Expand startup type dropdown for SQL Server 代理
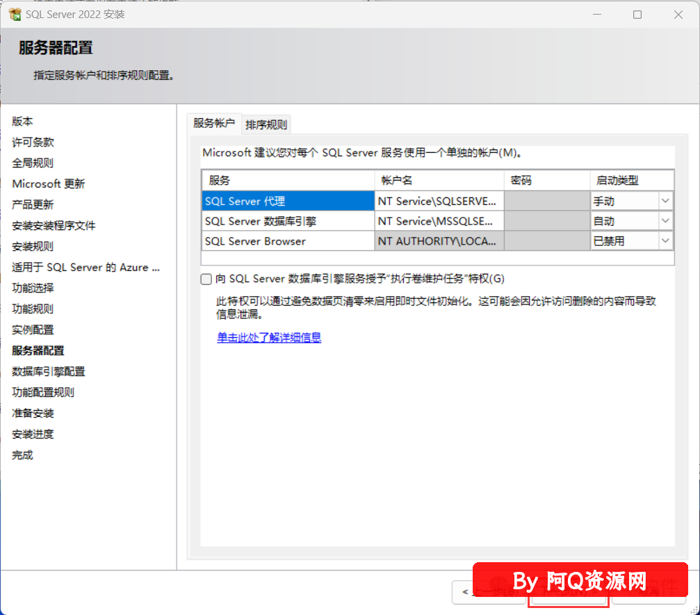Viewport: 700px width, 615px height. (665, 201)
